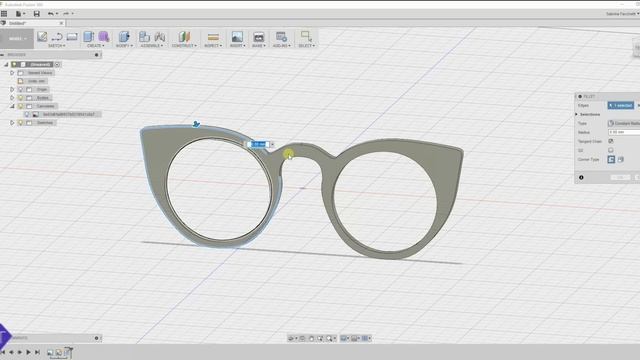Open the File menu icon
This screenshot has width=640, height=360.
pos(19,13)
